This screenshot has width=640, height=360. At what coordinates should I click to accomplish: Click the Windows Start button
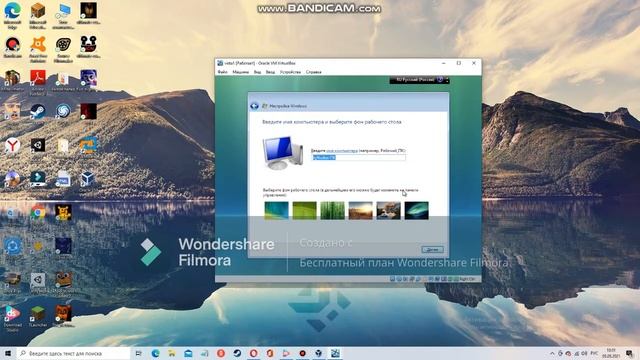[x=7, y=353]
